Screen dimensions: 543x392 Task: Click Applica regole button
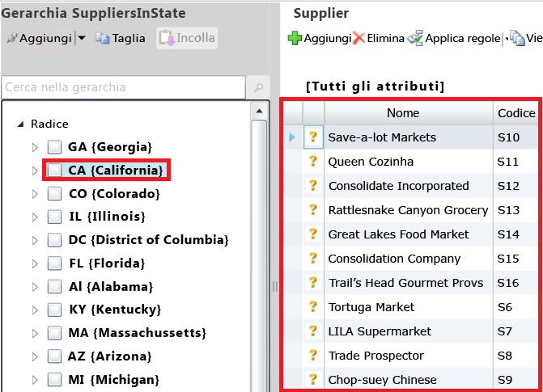[x=454, y=38]
